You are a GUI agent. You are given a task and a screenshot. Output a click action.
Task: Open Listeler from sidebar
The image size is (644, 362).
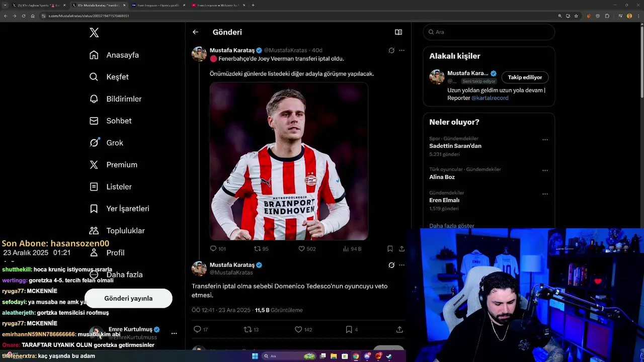pos(110,187)
